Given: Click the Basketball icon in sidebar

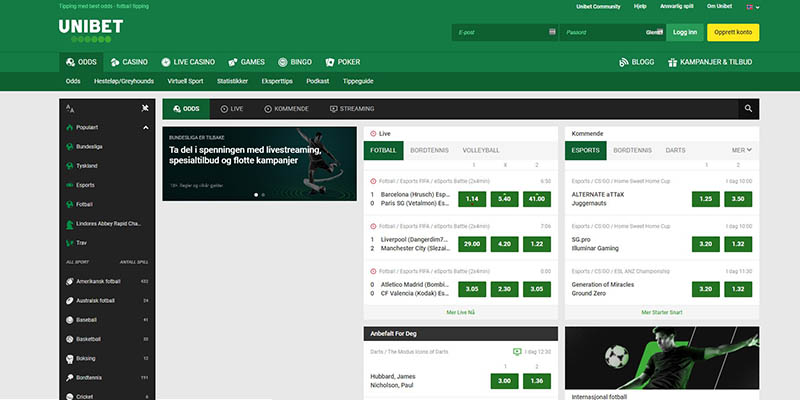Looking at the screenshot, I should [x=70, y=339].
